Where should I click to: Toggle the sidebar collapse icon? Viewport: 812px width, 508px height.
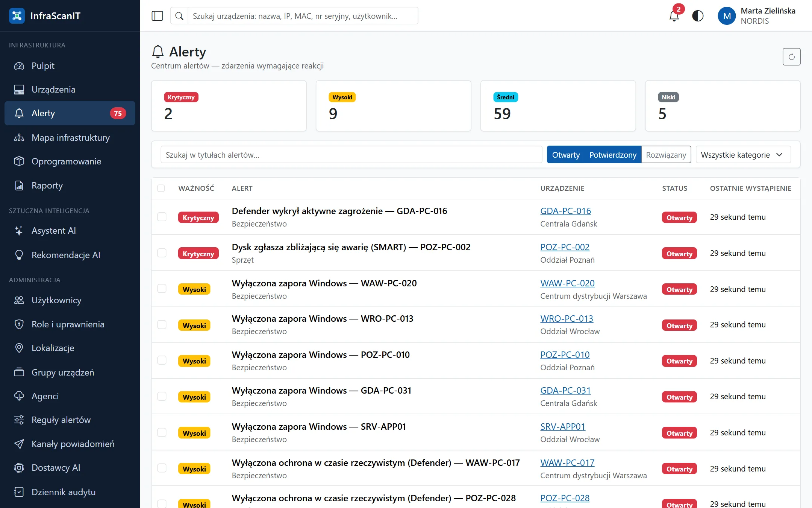(157, 16)
